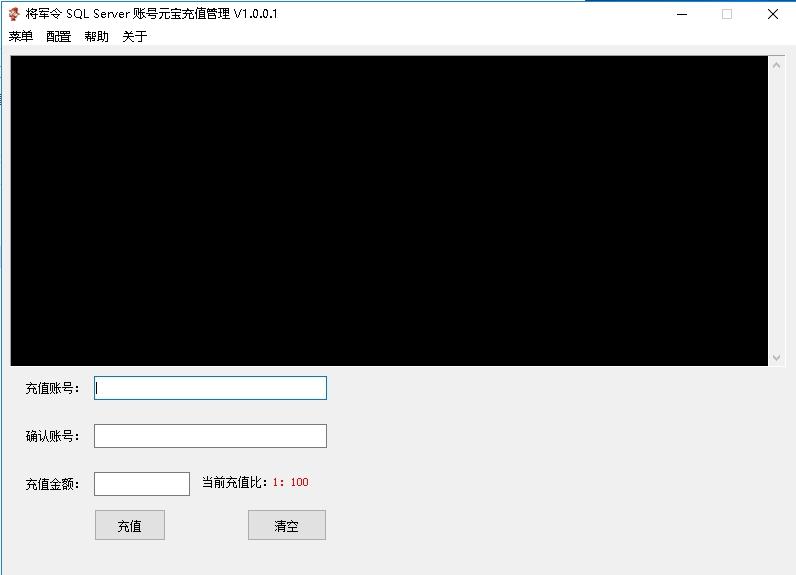
Task: Select the 充值金额 amount field
Action: pyautogui.click(x=142, y=484)
